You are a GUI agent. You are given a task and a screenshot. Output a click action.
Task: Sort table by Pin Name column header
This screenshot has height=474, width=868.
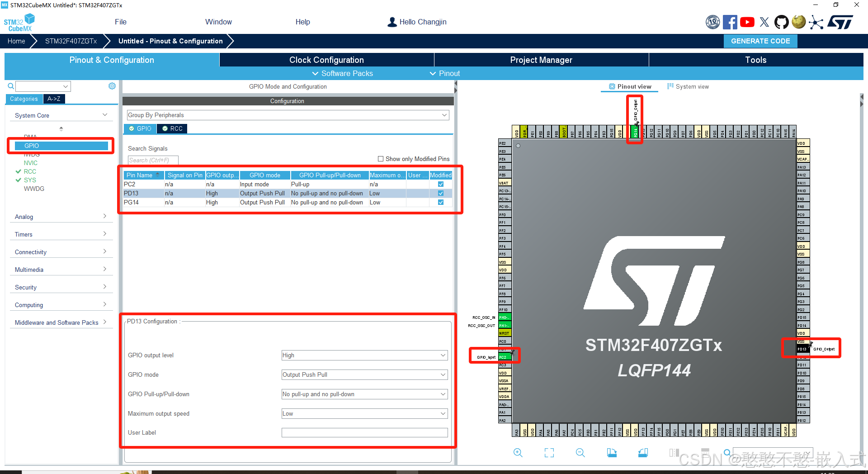point(143,175)
